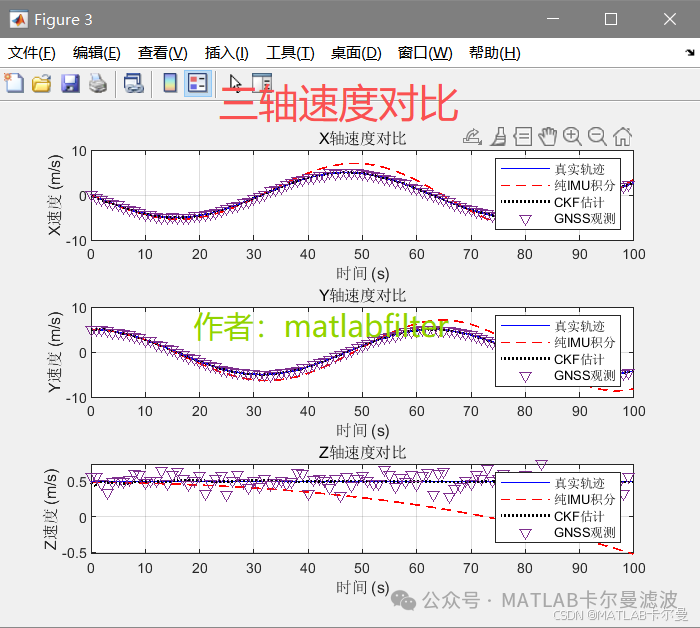Screen dimensions: 700x628
Task: Click the dock figure arrow icon
Action: pyautogui.click(x=690, y=52)
